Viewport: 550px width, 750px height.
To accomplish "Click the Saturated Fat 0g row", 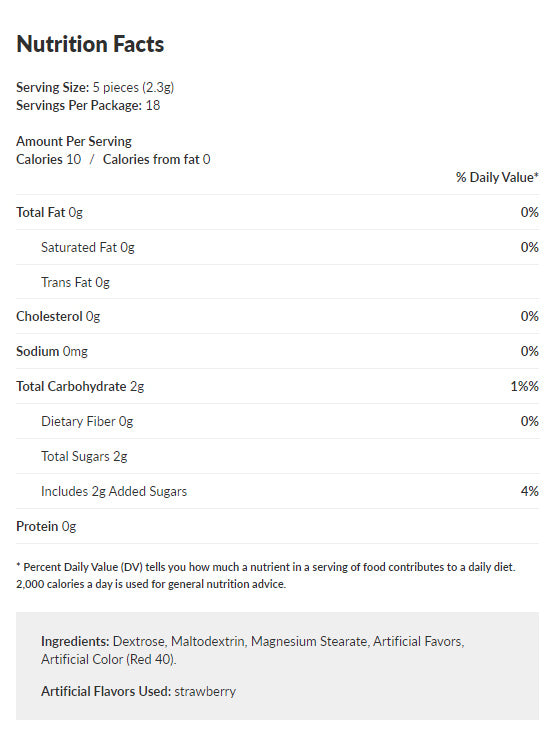I will click(x=277, y=247).
